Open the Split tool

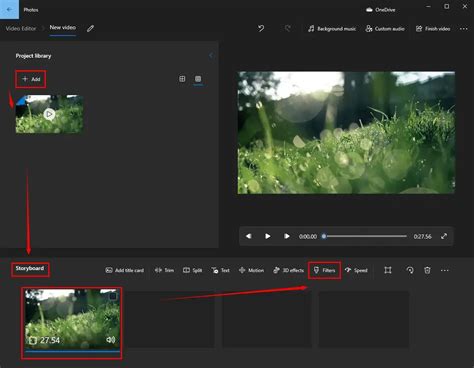coord(192,270)
